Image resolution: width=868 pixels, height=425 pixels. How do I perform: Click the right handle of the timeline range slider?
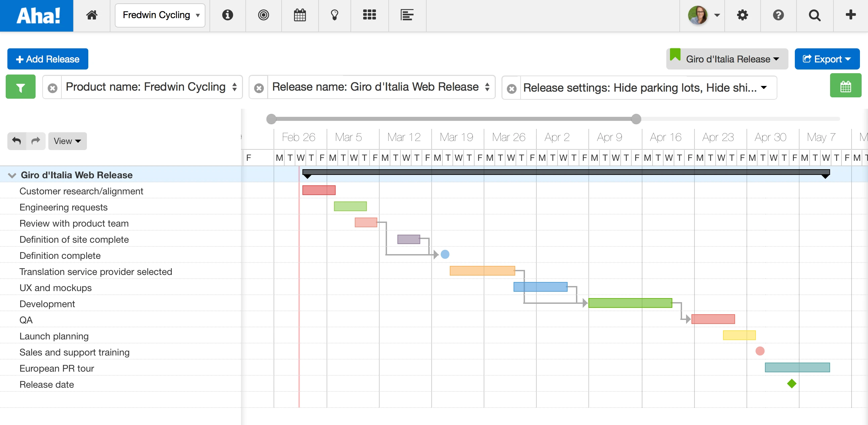(636, 119)
